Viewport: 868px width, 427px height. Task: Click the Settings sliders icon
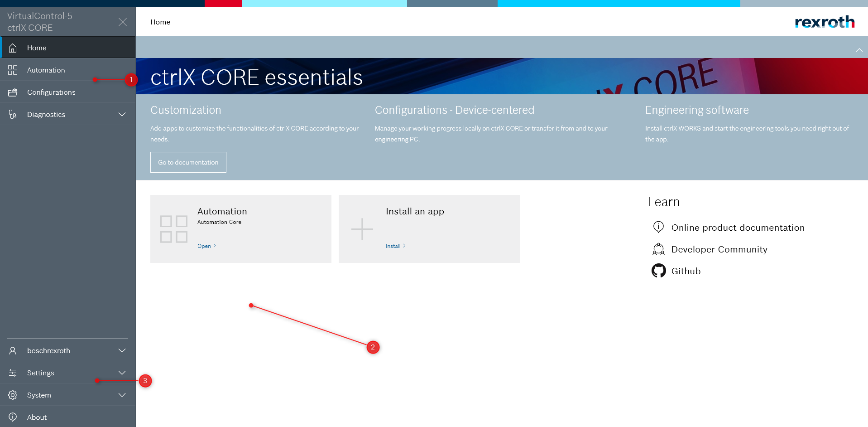tap(13, 373)
